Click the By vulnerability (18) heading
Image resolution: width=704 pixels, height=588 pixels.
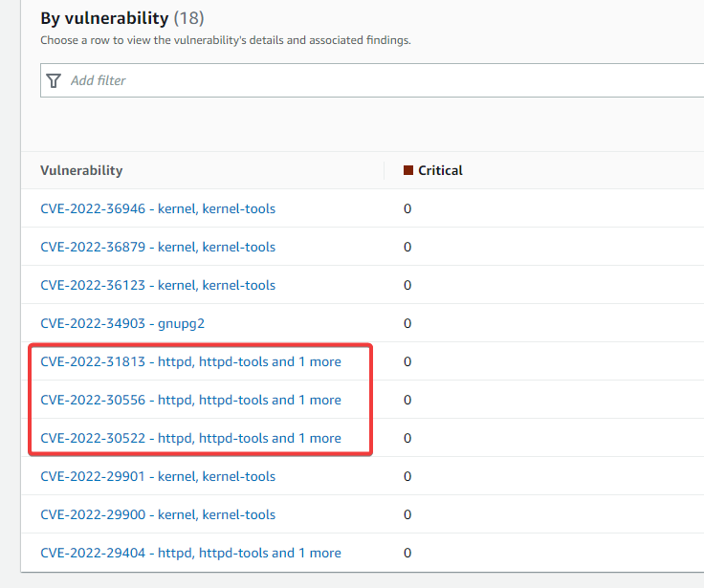coord(122,18)
